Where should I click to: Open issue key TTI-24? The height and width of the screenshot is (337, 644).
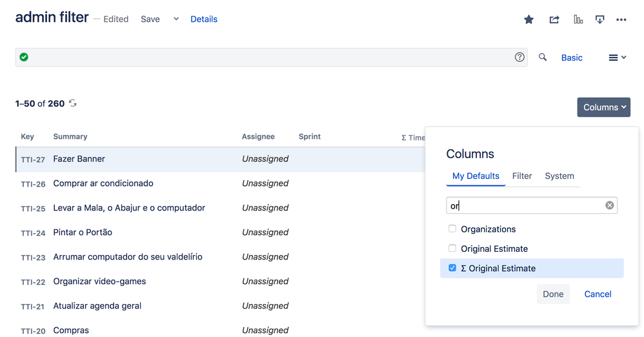33,233
